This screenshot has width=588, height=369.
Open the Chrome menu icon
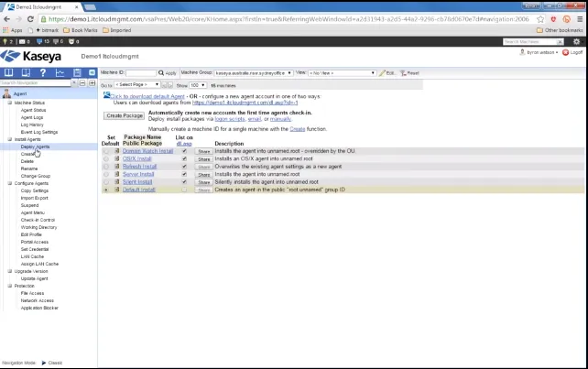pyautogui.click(x=580, y=19)
